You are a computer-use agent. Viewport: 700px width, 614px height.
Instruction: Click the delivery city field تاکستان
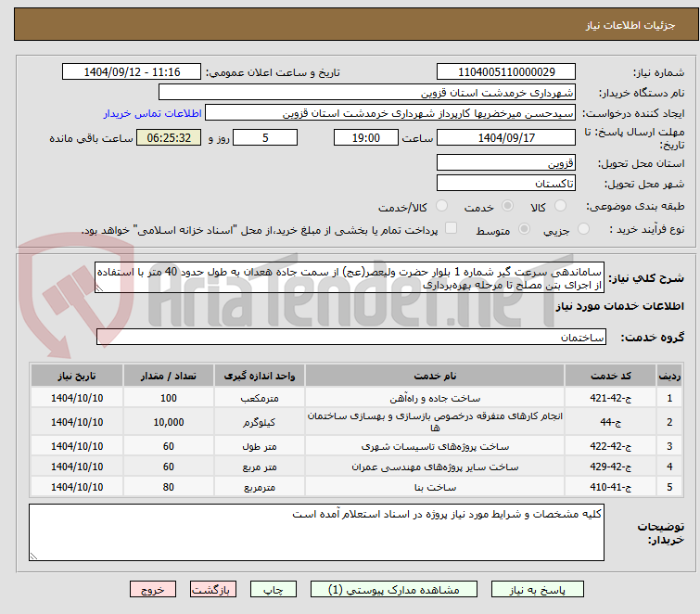pyautogui.click(x=506, y=183)
